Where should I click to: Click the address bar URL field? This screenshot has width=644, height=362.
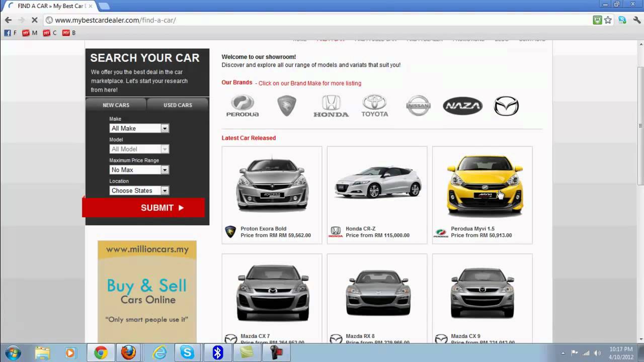[x=317, y=20]
